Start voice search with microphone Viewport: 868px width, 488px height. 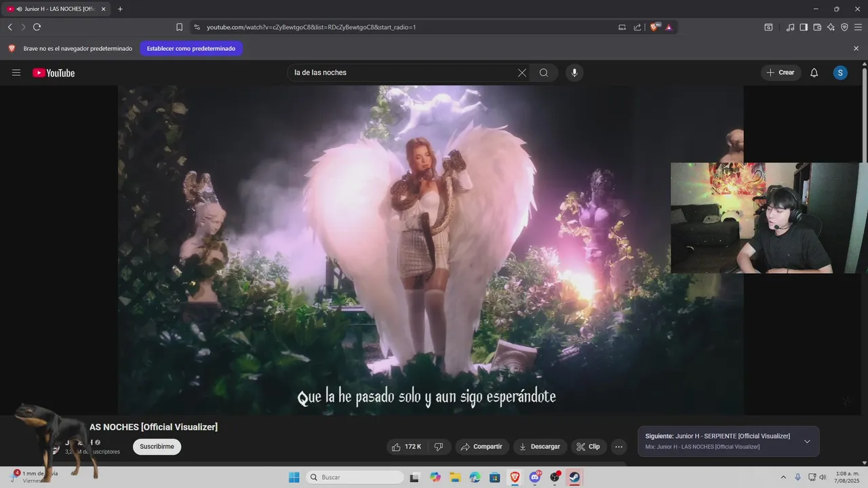pyautogui.click(x=574, y=73)
